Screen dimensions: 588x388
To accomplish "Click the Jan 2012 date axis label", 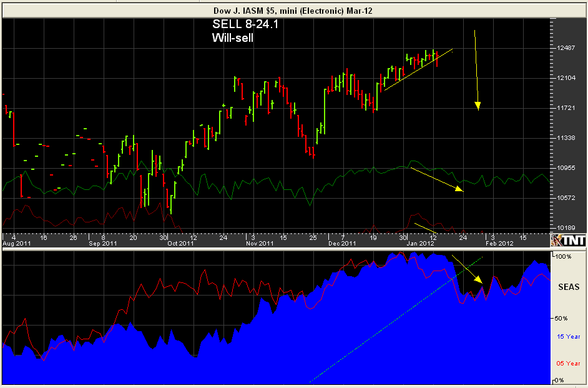I will tap(420, 244).
